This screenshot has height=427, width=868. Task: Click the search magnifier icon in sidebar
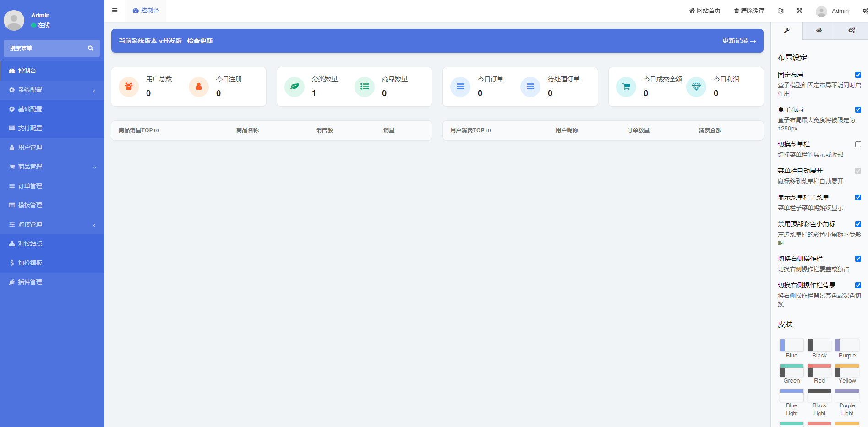91,48
